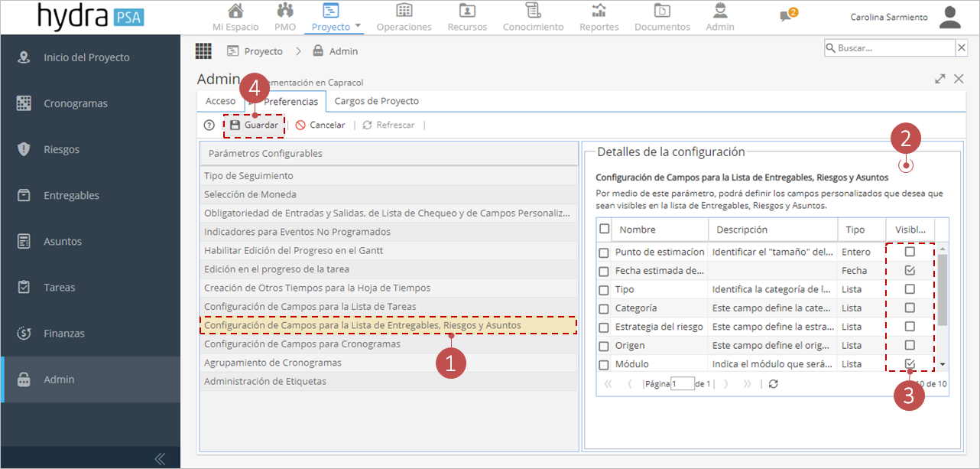This screenshot has width=980, height=469.
Task: Select Selección de Moneda parameter
Action: click(388, 194)
